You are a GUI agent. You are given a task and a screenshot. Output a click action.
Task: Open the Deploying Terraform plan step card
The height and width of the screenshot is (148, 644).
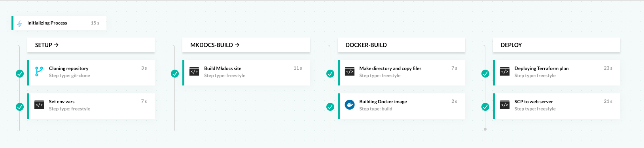(557, 73)
